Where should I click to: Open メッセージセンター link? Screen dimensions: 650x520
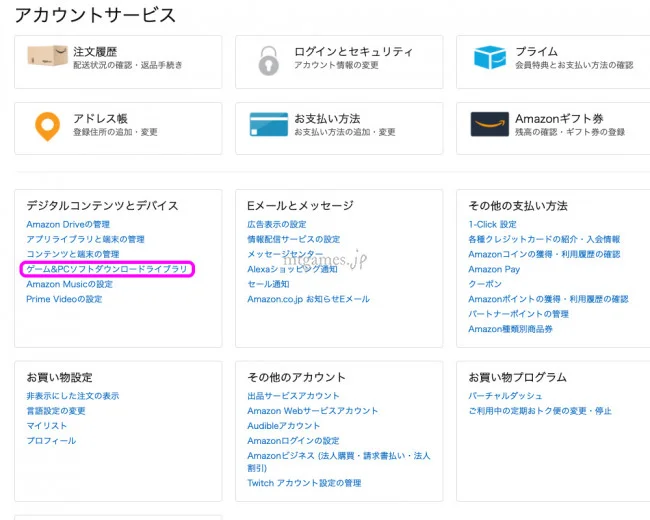tap(285, 254)
